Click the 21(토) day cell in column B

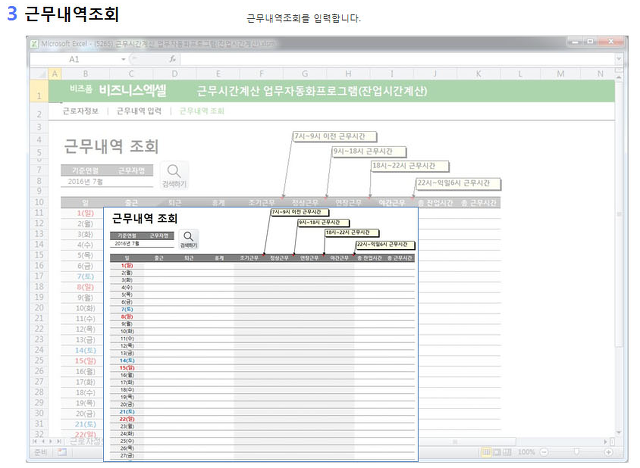click(x=85, y=424)
